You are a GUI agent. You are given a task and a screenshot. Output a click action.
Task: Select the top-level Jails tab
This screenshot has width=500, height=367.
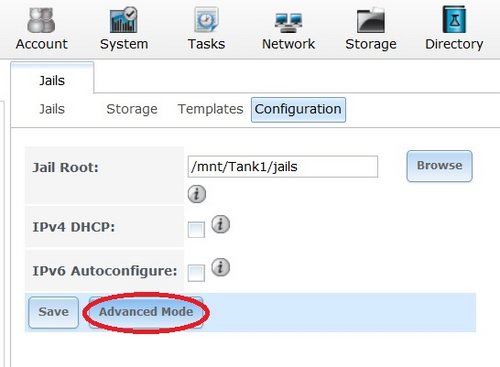coord(52,80)
